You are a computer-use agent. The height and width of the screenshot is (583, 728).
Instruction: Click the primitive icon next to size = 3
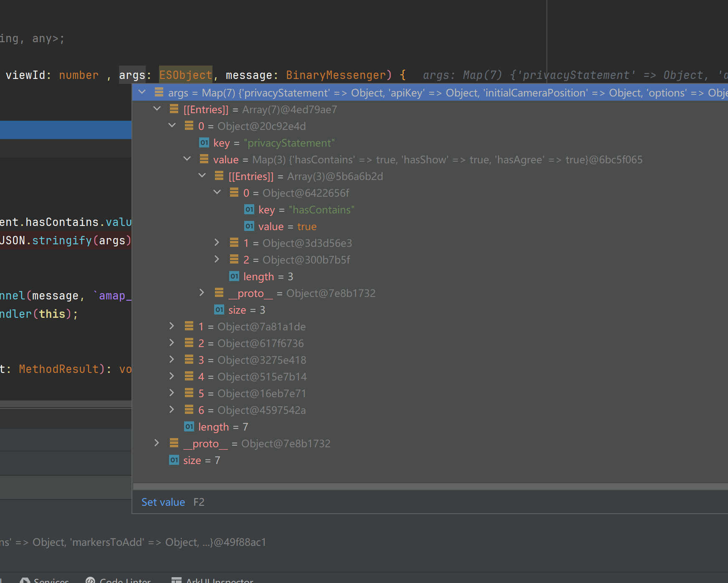point(219,309)
